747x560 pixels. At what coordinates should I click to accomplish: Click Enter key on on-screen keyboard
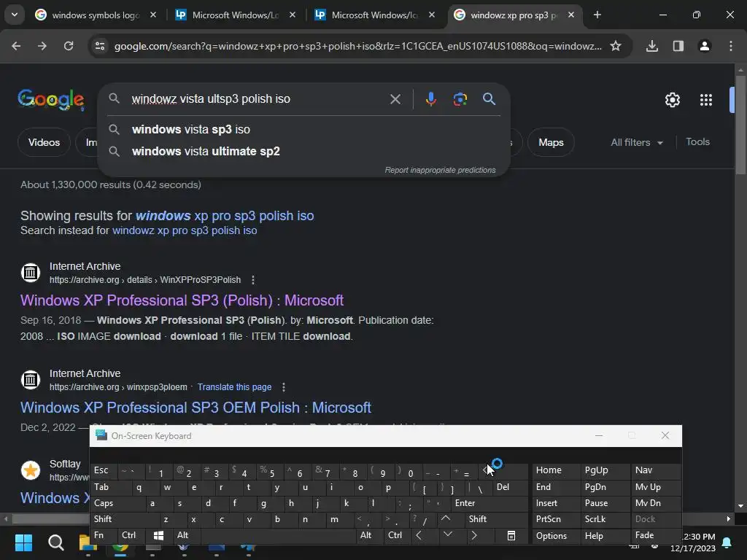point(489,503)
